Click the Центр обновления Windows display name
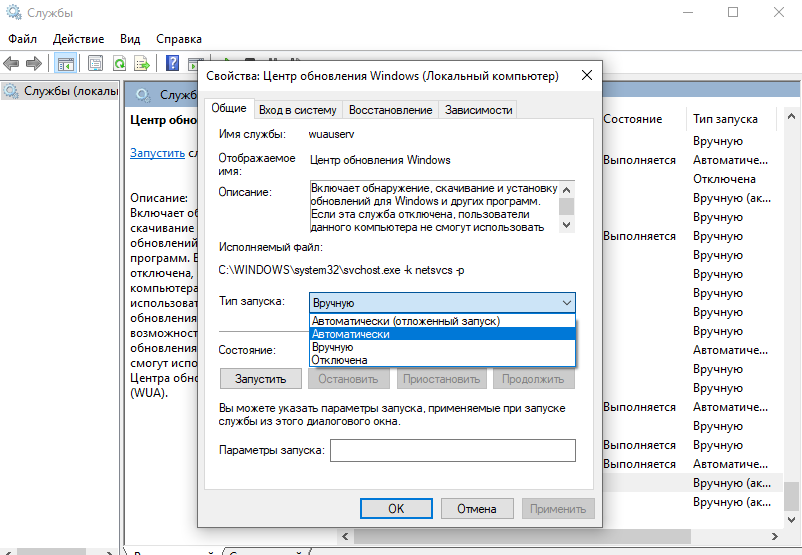 [x=380, y=160]
